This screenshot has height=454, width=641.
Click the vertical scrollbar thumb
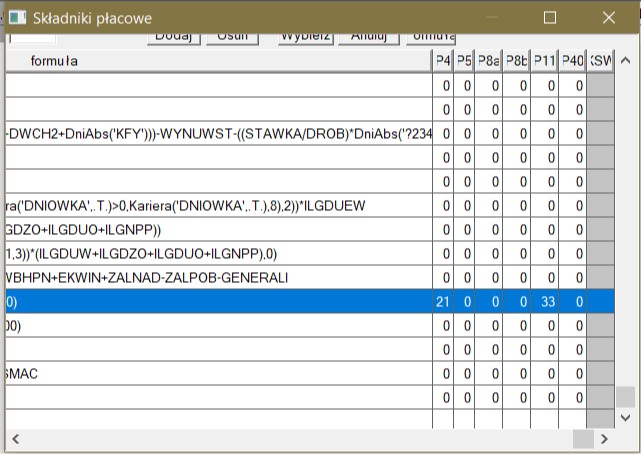coord(626,396)
